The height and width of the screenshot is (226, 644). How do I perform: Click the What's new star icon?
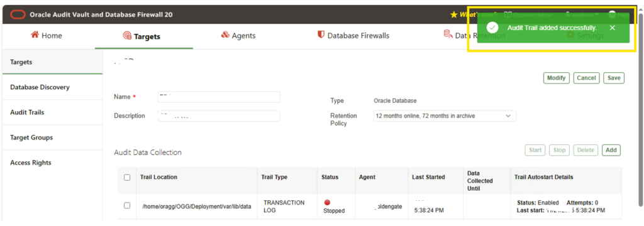454,15
